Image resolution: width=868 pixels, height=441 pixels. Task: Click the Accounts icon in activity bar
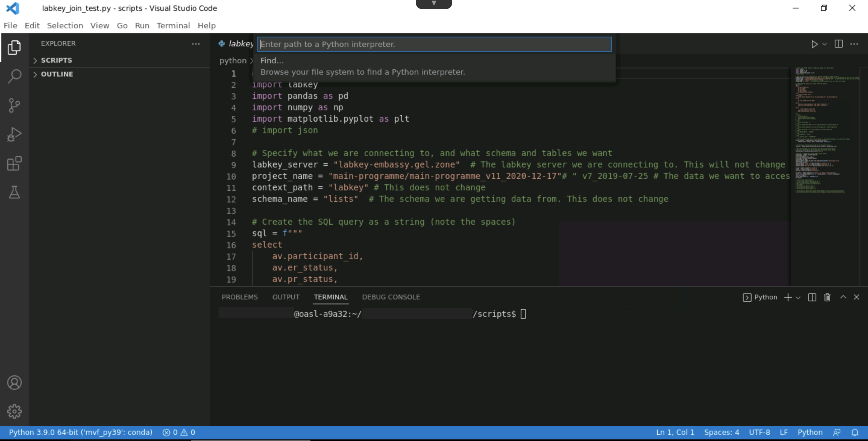(x=14, y=383)
